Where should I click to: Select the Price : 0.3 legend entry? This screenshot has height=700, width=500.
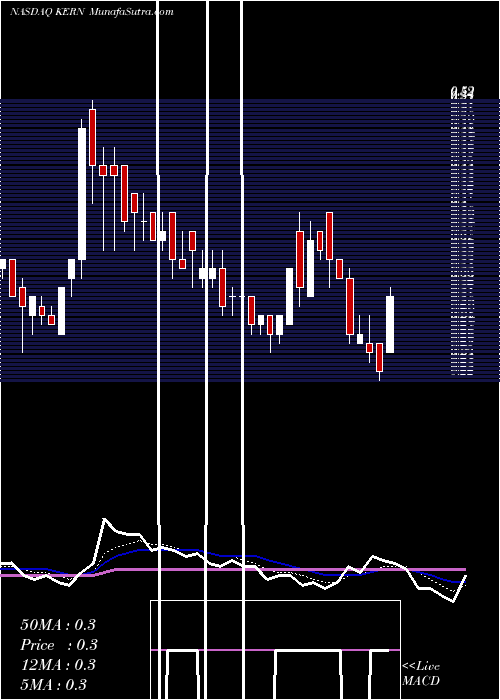point(59,645)
